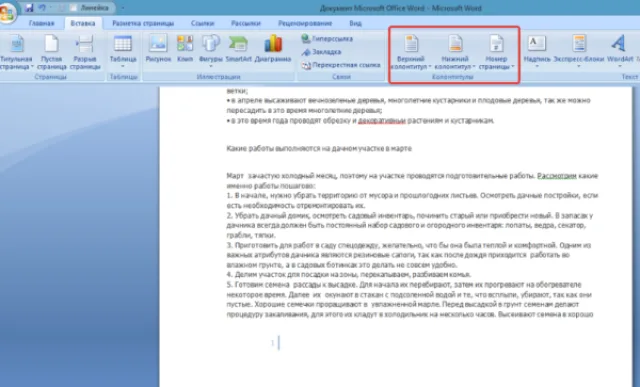Click the red-underlined word 'декоративным'
Image resolution: width=640 pixels, height=387 pixels.
[x=382, y=121]
